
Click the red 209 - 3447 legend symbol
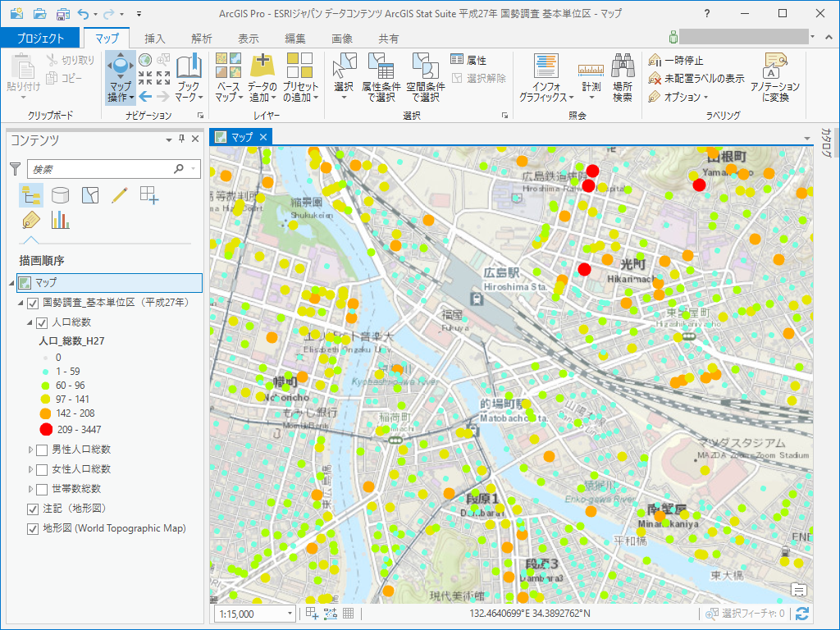[x=46, y=429]
